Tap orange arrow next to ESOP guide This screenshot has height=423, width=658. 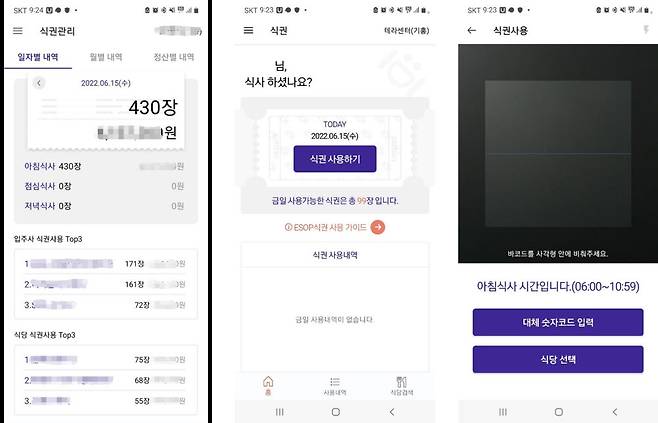tap(378, 227)
